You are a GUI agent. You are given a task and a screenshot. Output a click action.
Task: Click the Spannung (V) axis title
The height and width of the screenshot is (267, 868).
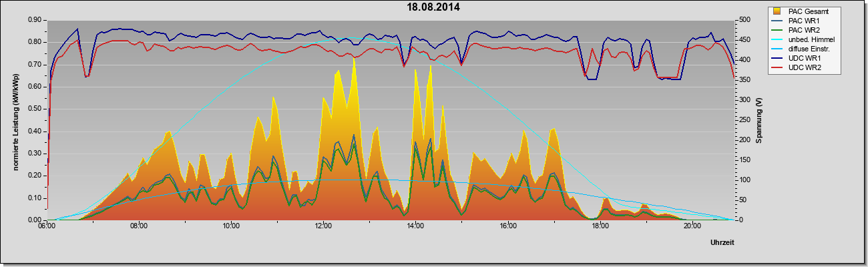(x=758, y=120)
